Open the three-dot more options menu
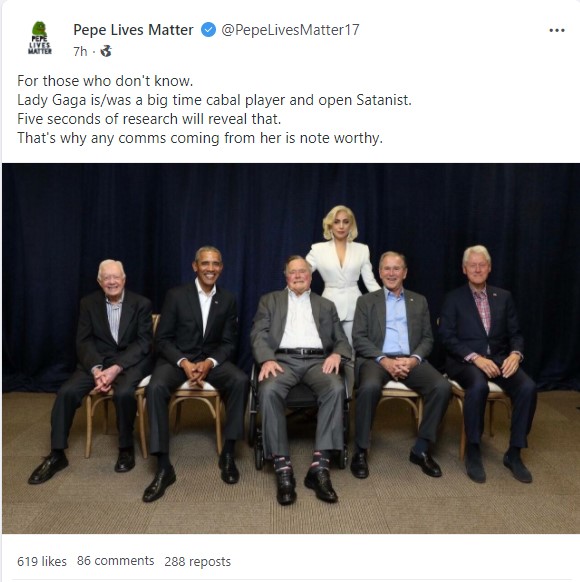580x582 pixels. coord(557,30)
